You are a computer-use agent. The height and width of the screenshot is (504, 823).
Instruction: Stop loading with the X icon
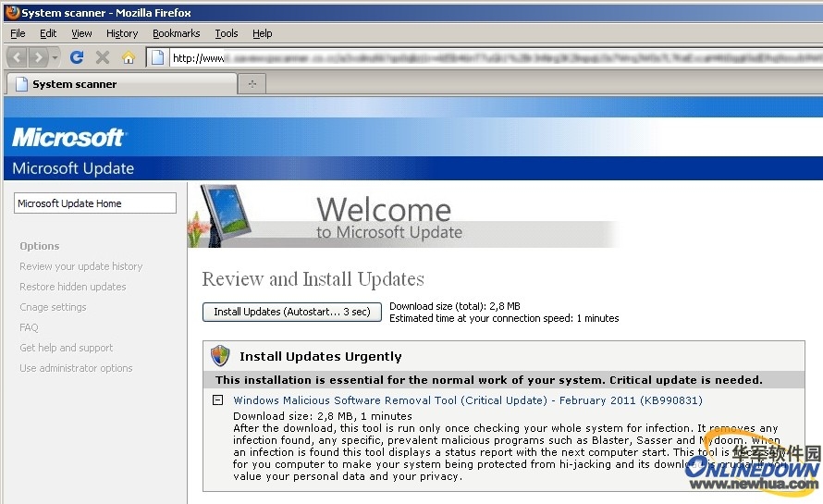coord(103,56)
